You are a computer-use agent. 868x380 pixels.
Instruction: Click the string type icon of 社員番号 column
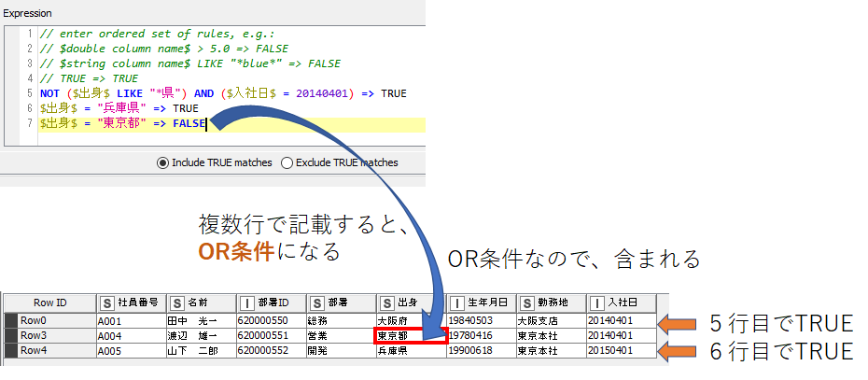(106, 303)
